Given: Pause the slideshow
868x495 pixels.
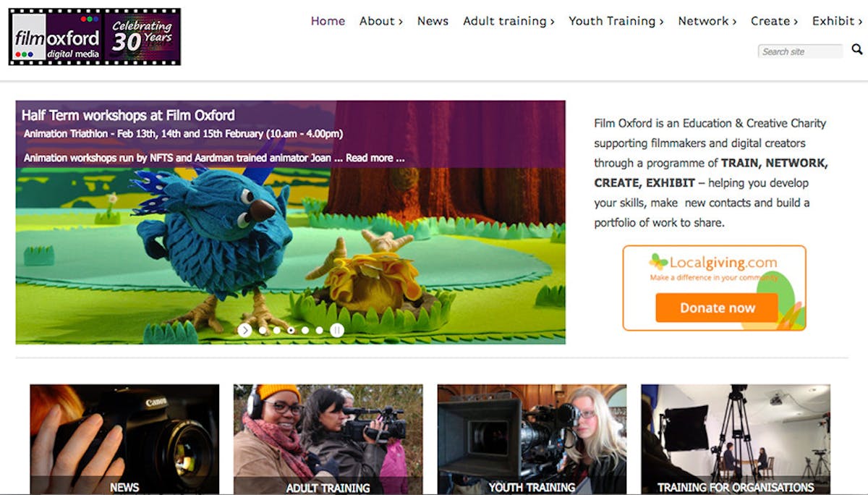Looking at the screenshot, I should pyautogui.click(x=337, y=330).
